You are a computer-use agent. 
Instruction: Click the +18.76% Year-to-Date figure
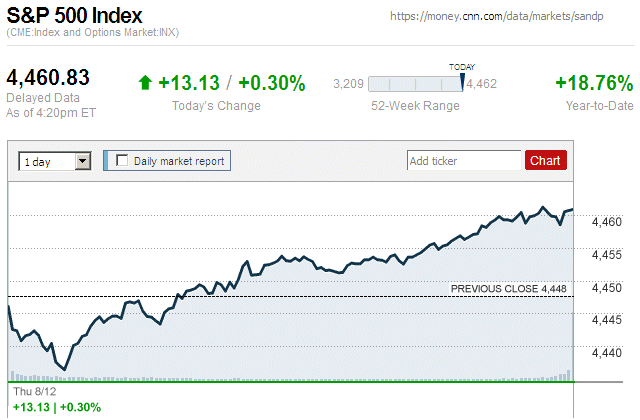[x=593, y=83]
